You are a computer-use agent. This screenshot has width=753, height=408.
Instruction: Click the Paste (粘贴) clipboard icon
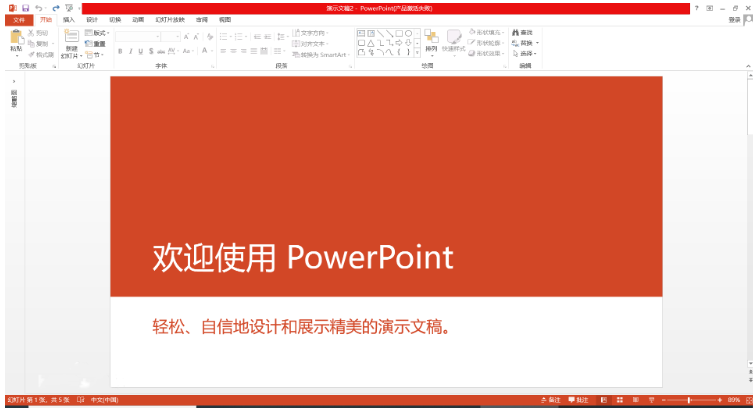(x=16, y=38)
